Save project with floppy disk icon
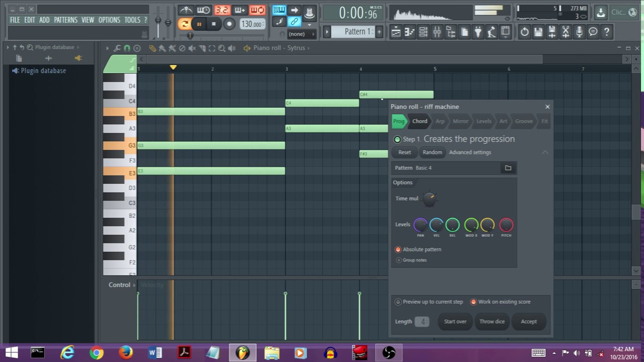 click(x=538, y=32)
